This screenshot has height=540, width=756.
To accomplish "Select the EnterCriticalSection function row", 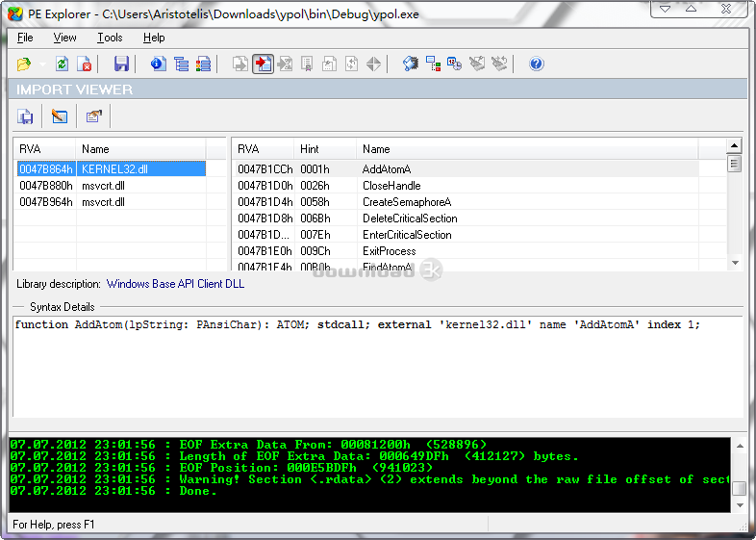I will point(466,235).
